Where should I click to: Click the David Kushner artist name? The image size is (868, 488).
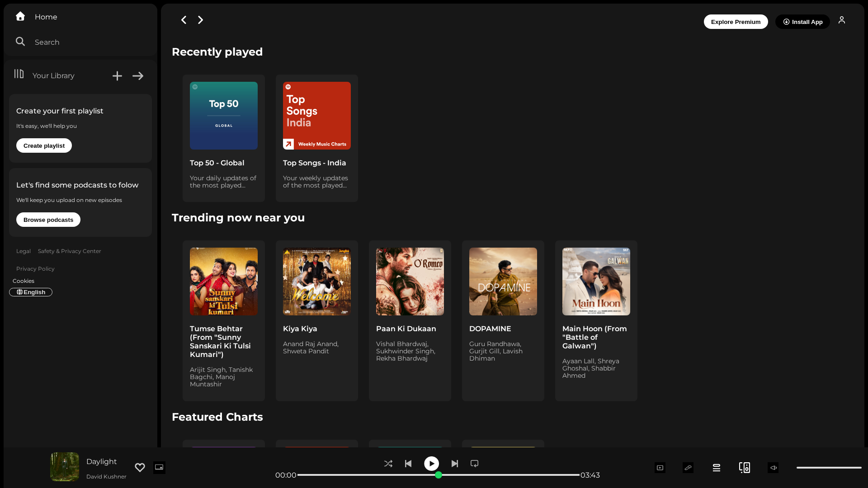click(106, 477)
